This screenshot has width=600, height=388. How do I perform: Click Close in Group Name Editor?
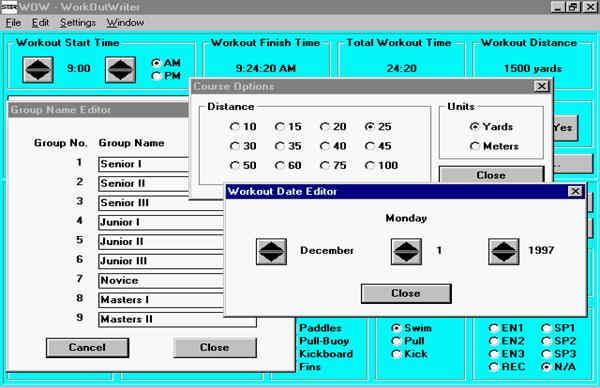(x=215, y=347)
